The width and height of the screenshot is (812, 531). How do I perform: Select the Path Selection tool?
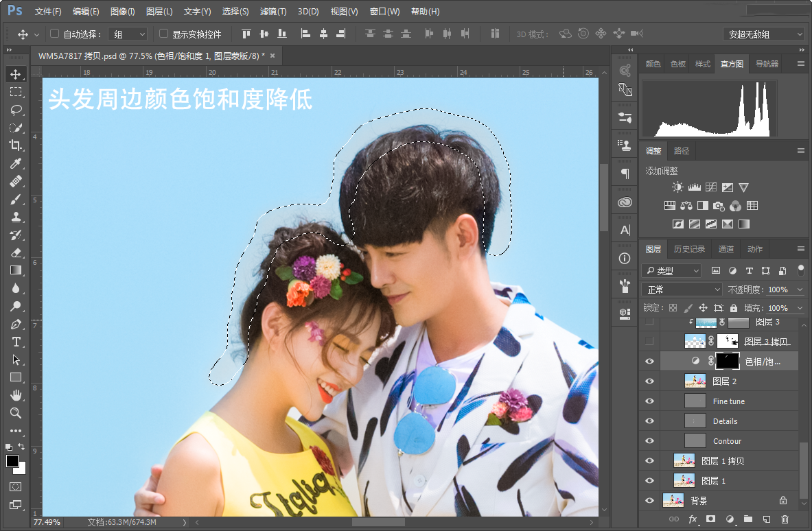click(x=16, y=359)
